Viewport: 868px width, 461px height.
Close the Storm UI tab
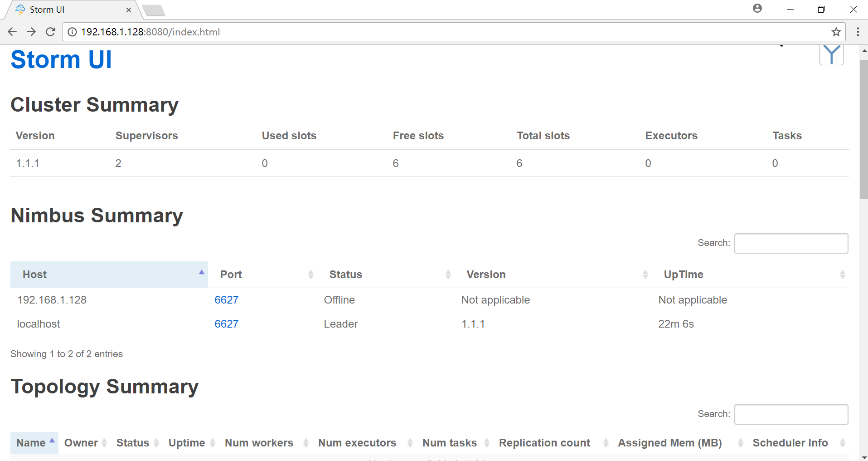(x=129, y=10)
